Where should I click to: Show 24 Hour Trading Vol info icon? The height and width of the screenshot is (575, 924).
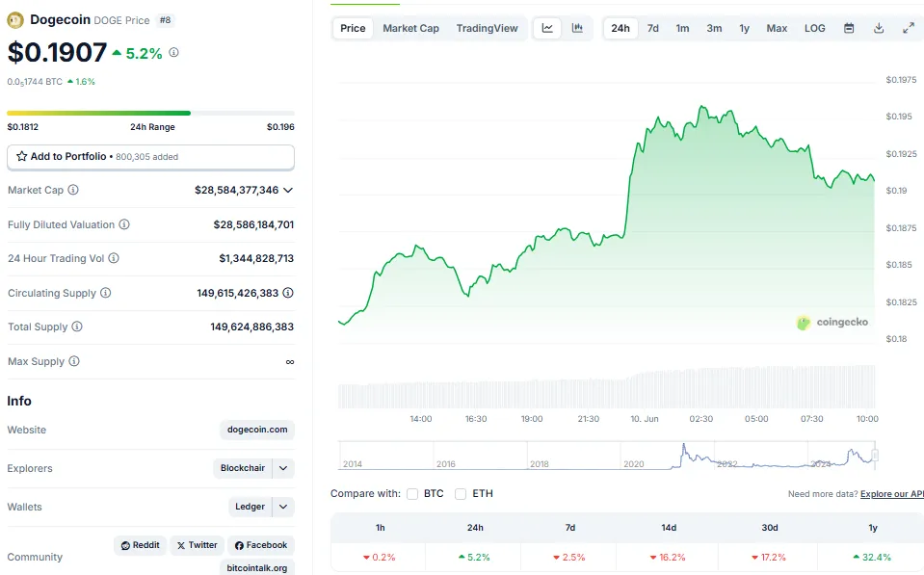(114, 258)
